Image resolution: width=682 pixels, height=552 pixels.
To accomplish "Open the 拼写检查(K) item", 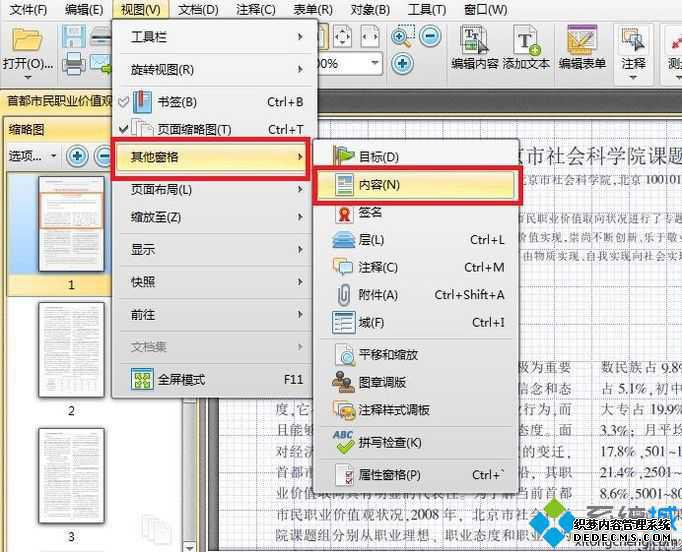I will click(417, 442).
